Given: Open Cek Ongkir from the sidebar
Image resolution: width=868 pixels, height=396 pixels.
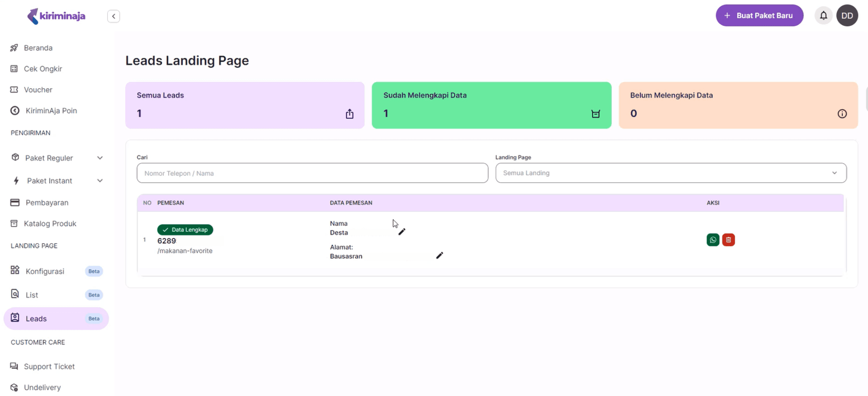Looking at the screenshot, I should point(43,69).
